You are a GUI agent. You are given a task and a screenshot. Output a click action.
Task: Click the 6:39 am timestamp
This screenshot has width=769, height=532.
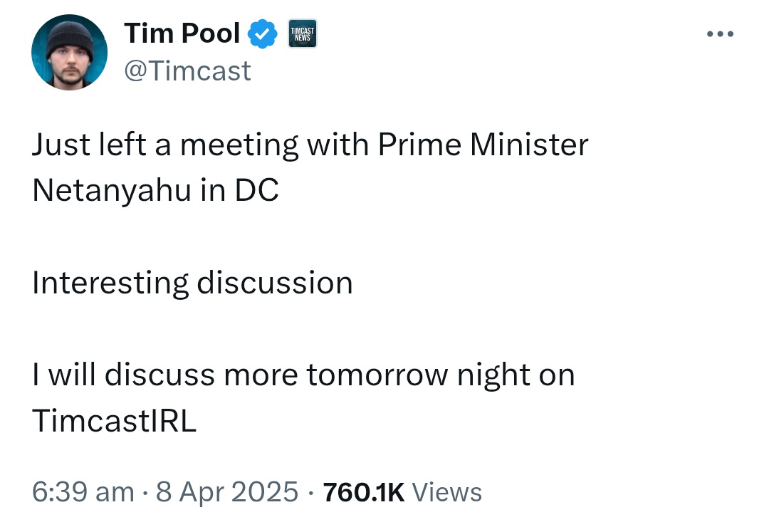point(83,492)
